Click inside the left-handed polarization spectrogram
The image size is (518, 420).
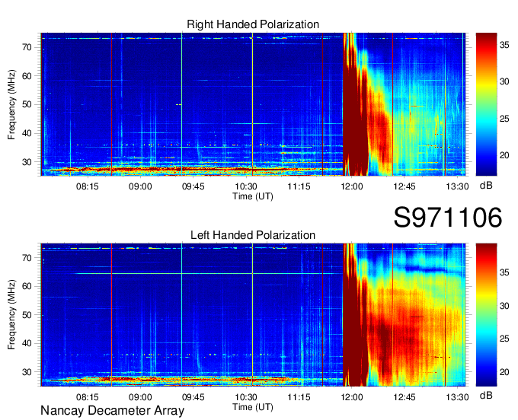[253, 315]
